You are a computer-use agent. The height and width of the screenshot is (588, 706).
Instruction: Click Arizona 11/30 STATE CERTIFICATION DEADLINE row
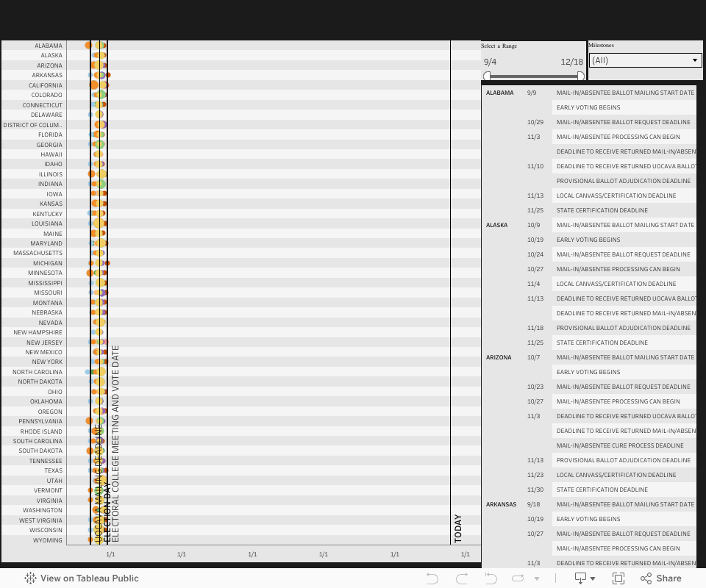click(624, 490)
